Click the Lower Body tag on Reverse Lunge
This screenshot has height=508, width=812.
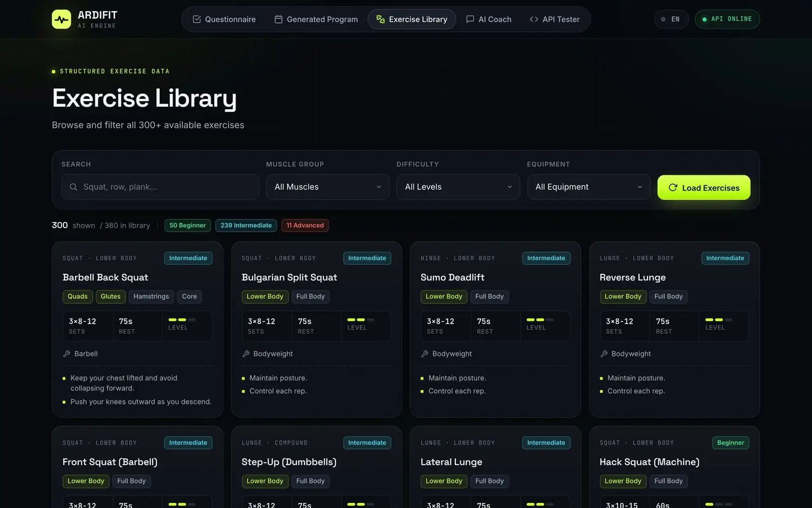pos(623,297)
